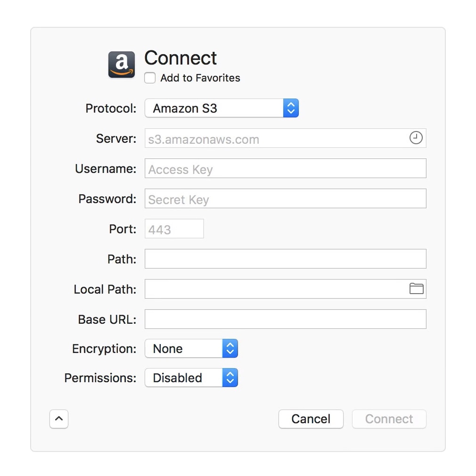Open the Protocol dropdown showing Amazon S3

222,108
